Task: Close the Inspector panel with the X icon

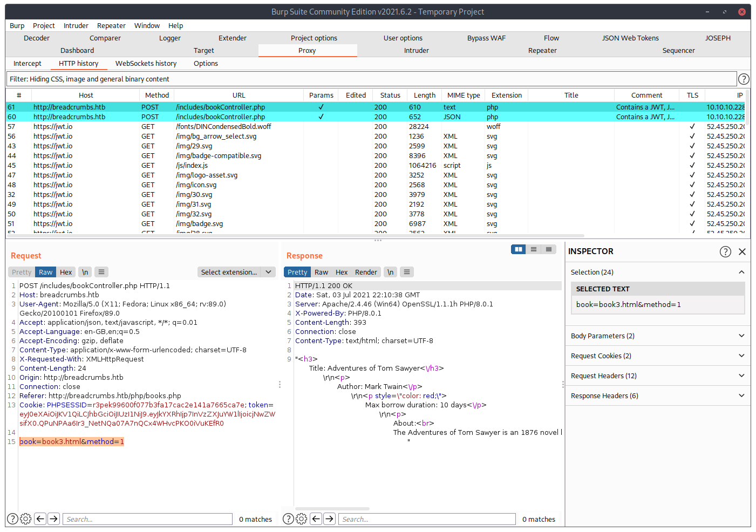Action: point(742,251)
